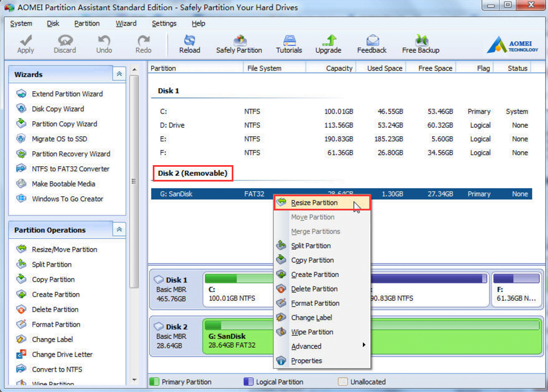This screenshot has width=548, height=392.
Task: Sort by Used Space column header
Action: tap(381, 68)
